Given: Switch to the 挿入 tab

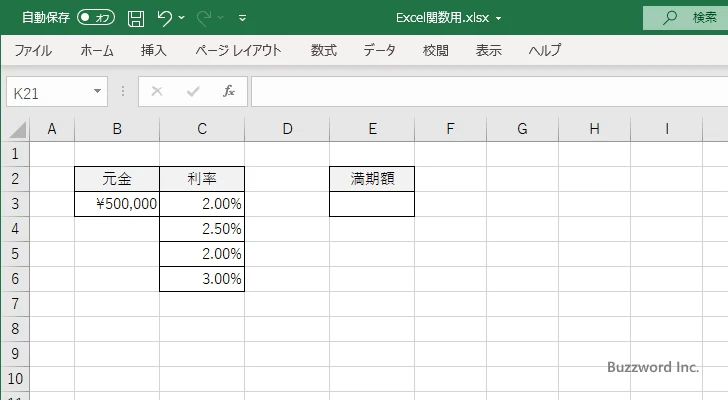Looking at the screenshot, I should pos(154,50).
